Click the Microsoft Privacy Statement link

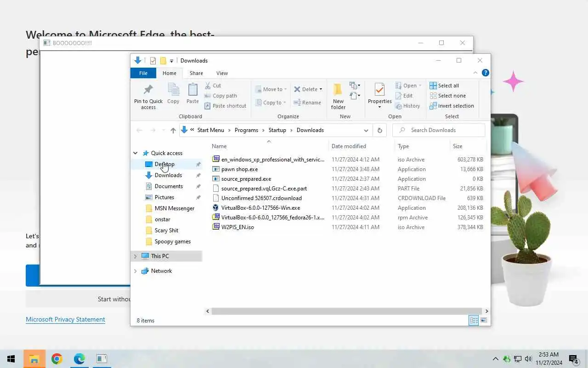click(65, 319)
